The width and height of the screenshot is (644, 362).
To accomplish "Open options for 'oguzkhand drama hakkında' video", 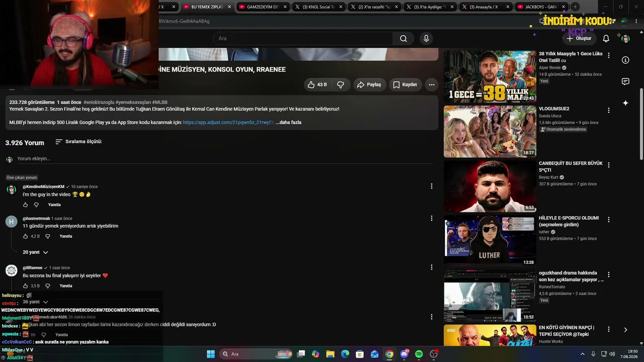I will pos(609,275).
